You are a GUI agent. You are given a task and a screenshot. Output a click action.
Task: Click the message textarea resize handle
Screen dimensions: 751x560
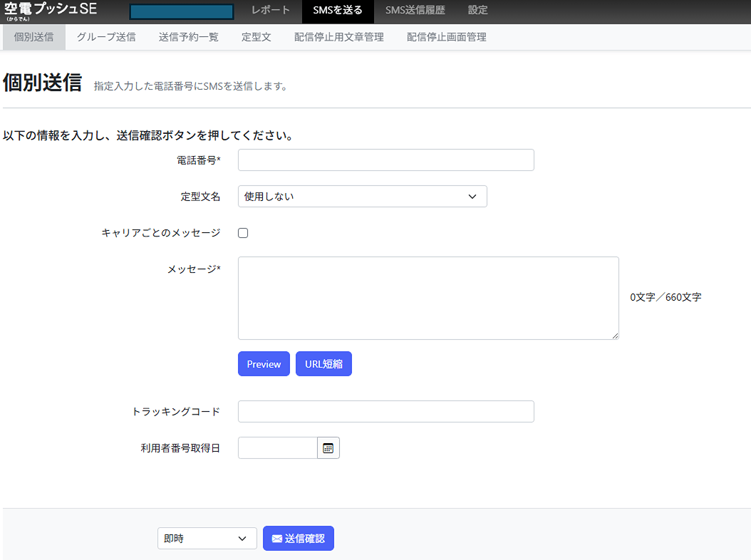pyautogui.click(x=615, y=336)
